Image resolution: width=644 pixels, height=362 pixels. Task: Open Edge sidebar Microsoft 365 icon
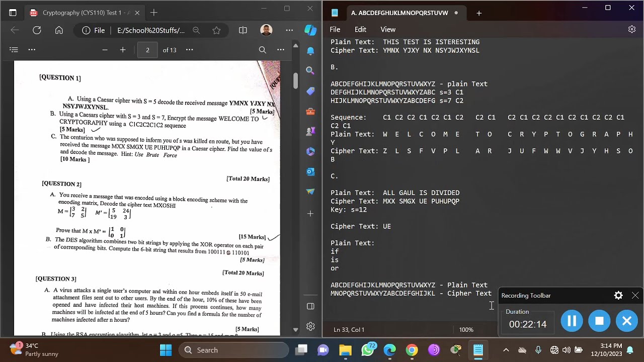coord(310,151)
